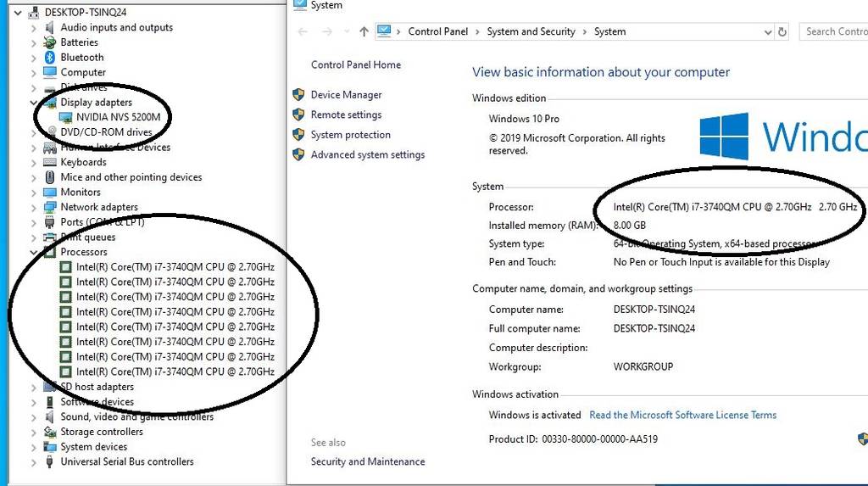868x486 pixels.
Task: Select Control Panel breadcrumb segment
Action: pos(438,31)
